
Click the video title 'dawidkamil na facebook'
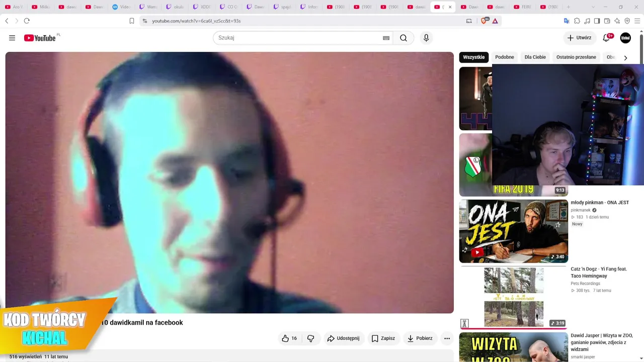(146, 323)
